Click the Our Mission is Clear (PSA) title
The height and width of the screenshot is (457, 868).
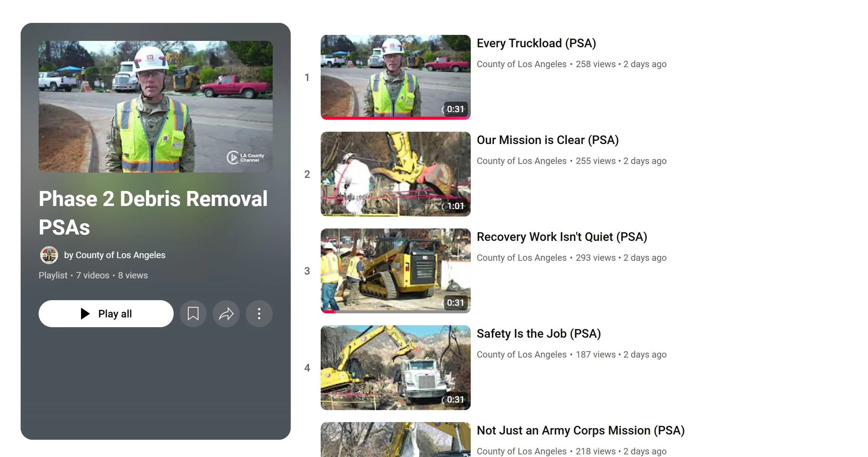pyautogui.click(x=547, y=140)
